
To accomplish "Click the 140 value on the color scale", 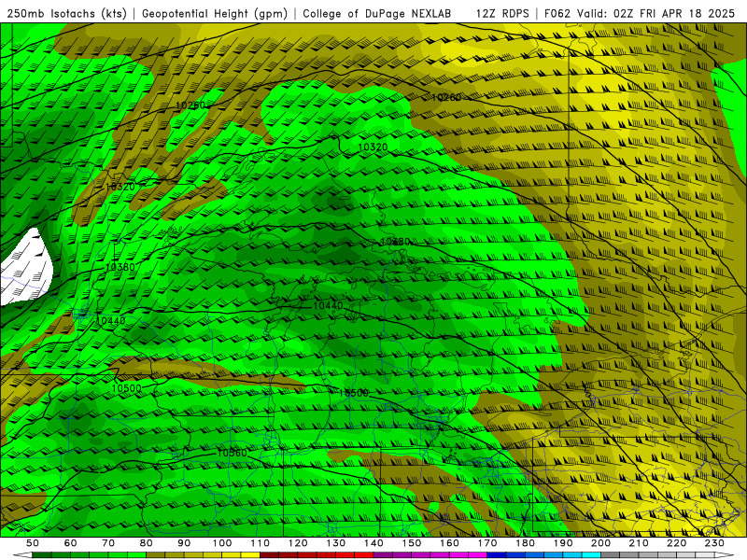I will (373, 543).
